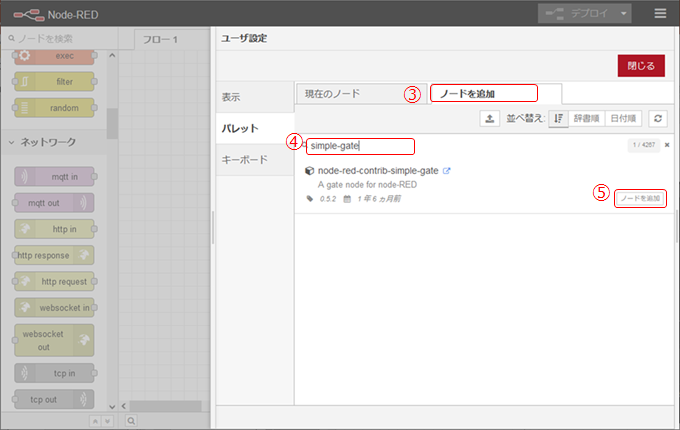
Task: Collapse the ネットワーク palette category
Action: 12,142
